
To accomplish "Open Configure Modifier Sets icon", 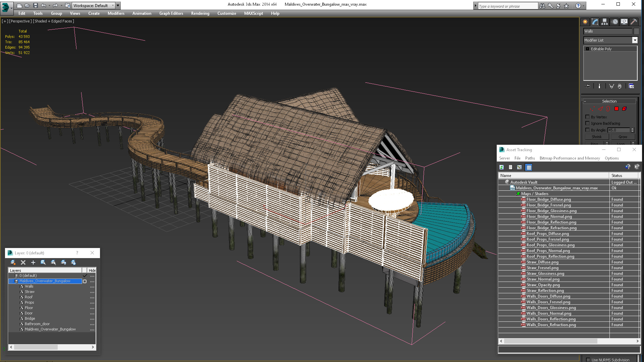I will 631,86.
